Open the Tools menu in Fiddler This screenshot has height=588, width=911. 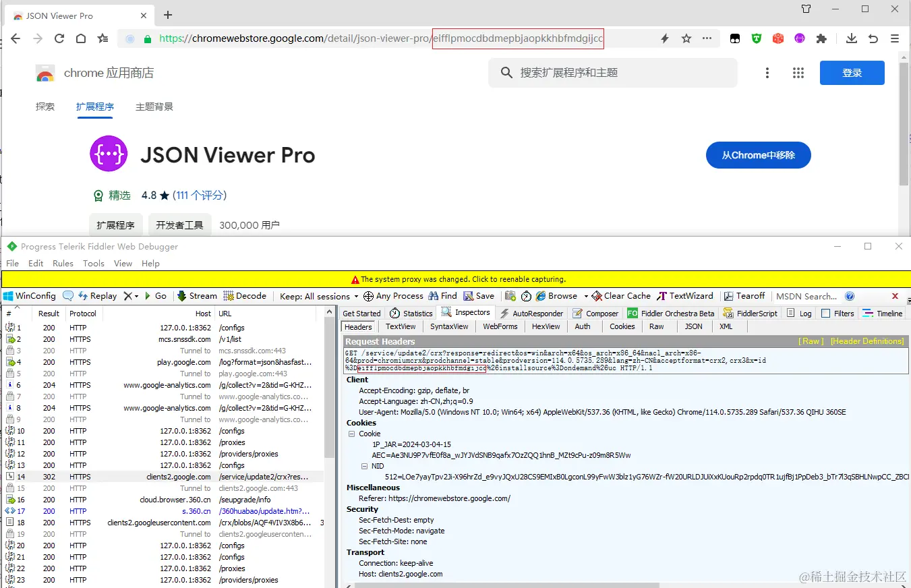click(94, 264)
